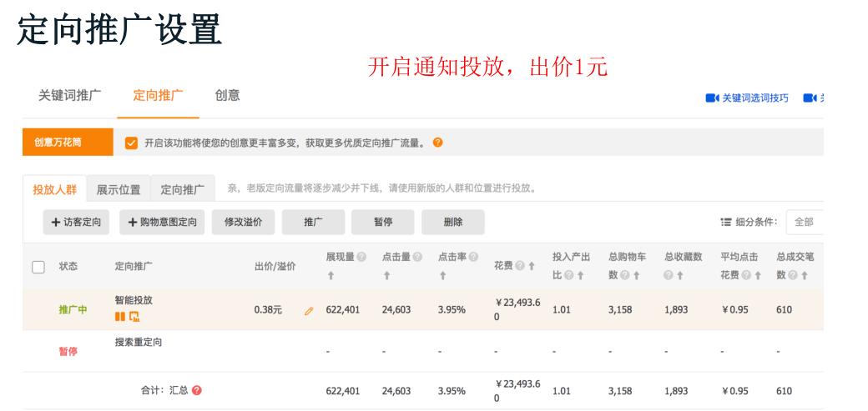
Task: Open the 创意 tab
Action: pos(228,95)
